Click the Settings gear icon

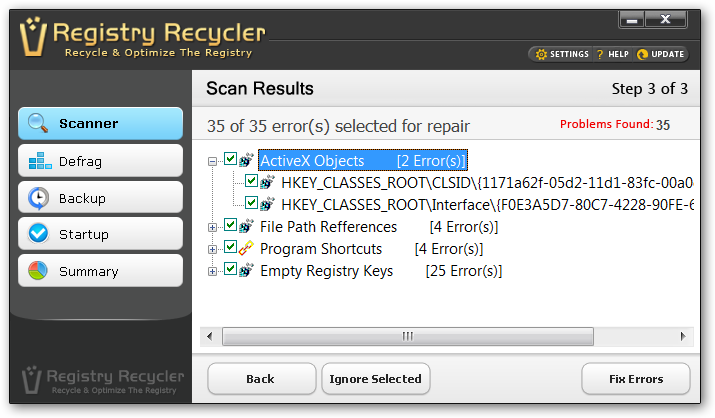[541, 54]
